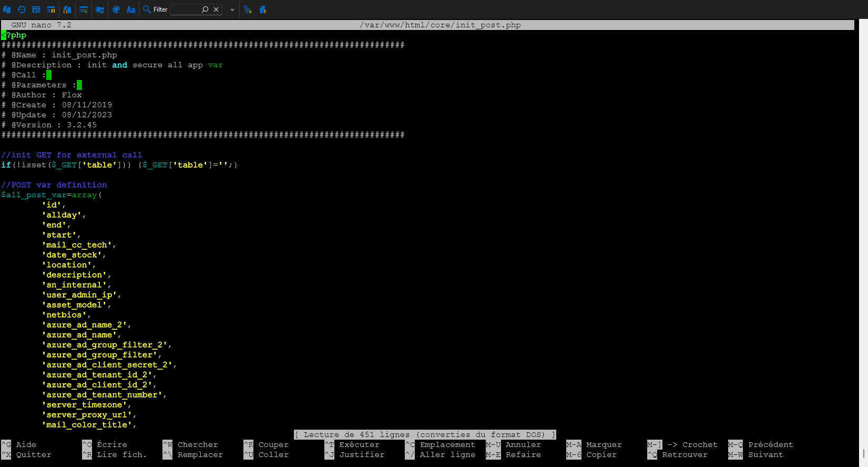Viewport: 868px width, 467px height.
Task: Click inside the Filter text field
Action: pos(185,9)
